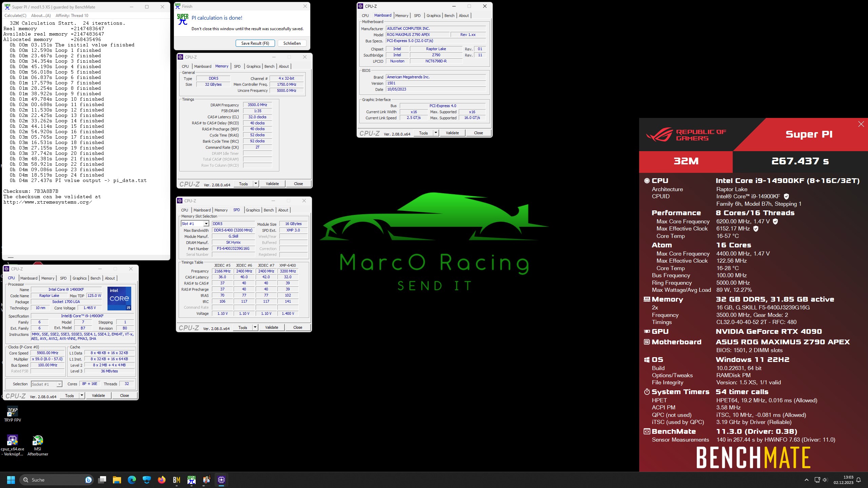The width and height of the screenshot is (868, 488).
Task: Select the MSI Afterburner desktop icon
Action: 38,445
